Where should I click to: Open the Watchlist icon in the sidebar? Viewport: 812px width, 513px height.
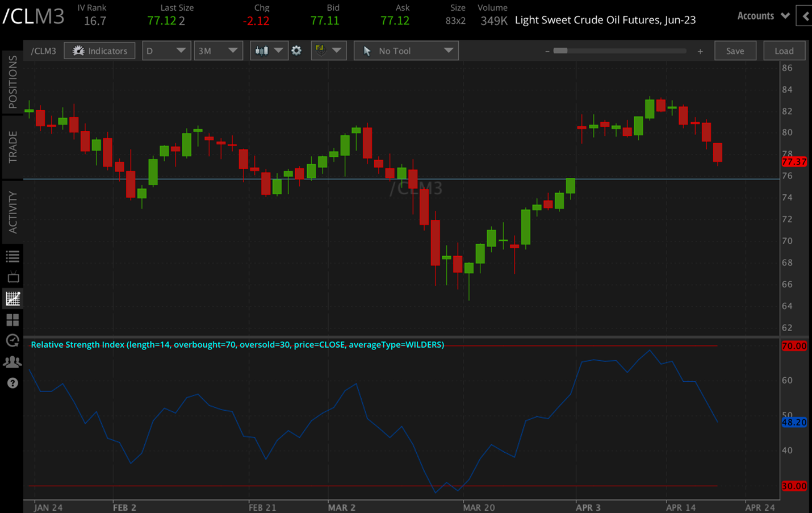click(12, 256)
